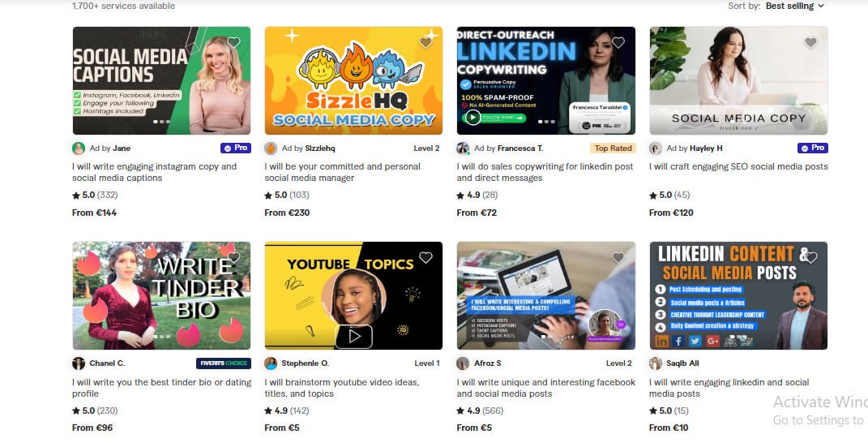Viewport: 868px width, 443px height.
Task: Toggle heart on SizzleHQ social media copy gig
Action: 425,42
